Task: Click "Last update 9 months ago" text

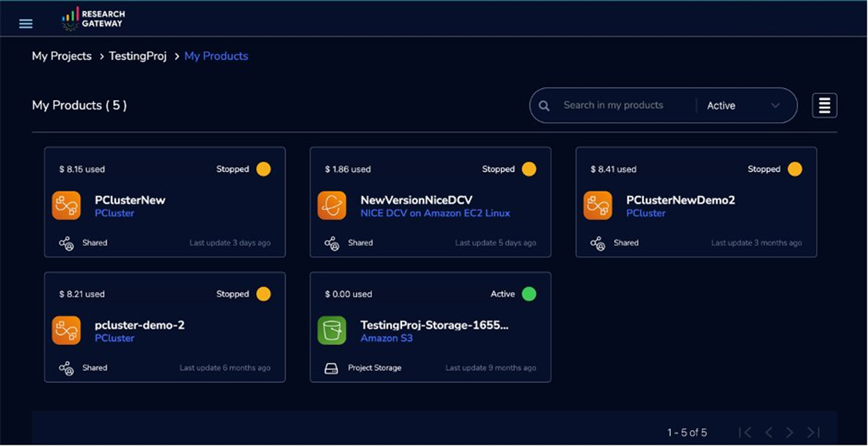Action: 491,368
